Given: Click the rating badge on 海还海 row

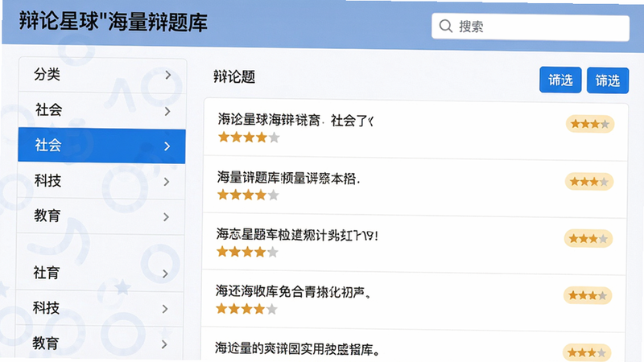Looking at the screenshot, I should tap(588, 295).
